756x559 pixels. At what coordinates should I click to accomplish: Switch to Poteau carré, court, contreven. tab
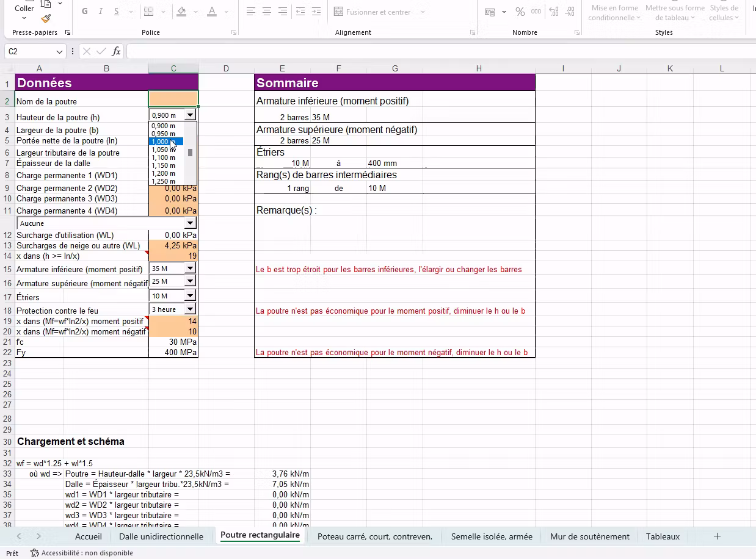pyautogui.click(x=375, y=536)
